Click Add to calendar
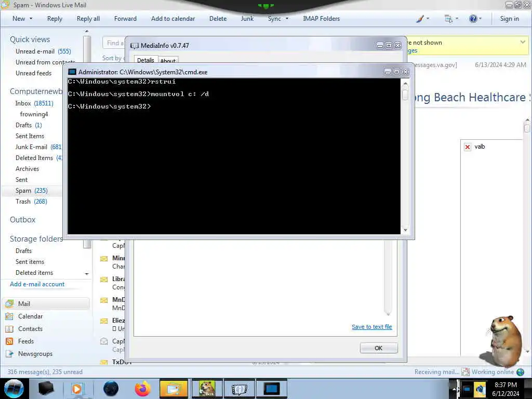 (173, 19)
